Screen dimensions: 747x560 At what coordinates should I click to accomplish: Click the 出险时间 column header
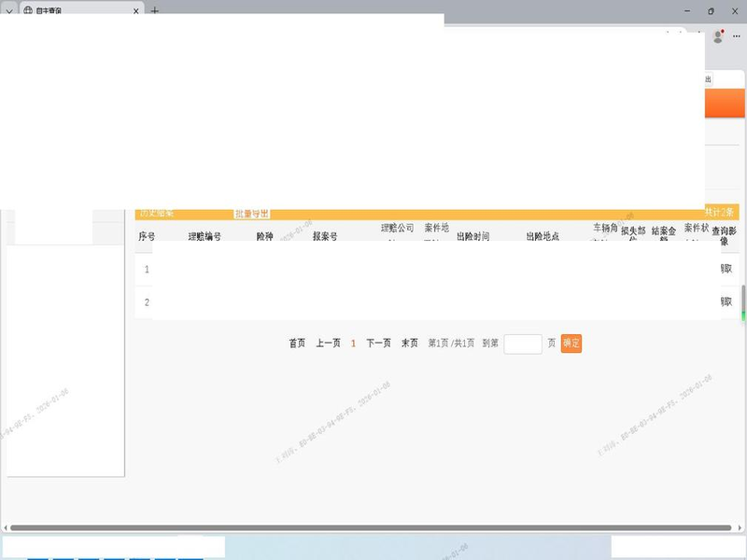tap(472, 237)
